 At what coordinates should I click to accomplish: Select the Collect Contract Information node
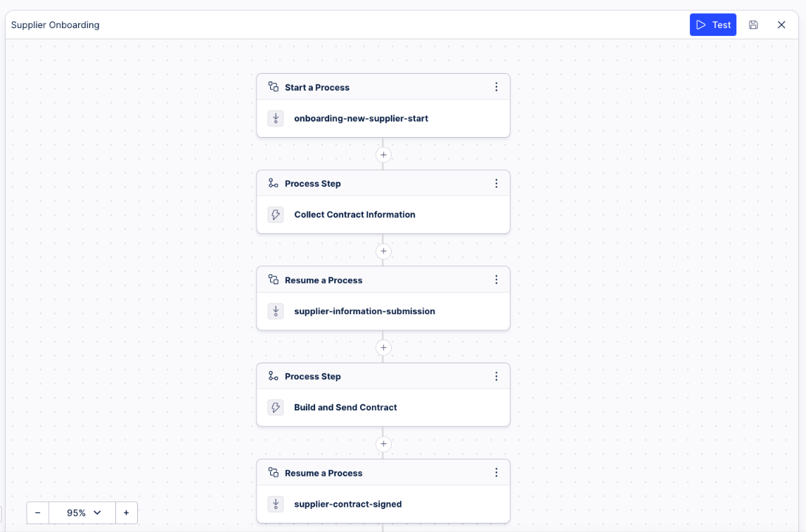[383, 214]
